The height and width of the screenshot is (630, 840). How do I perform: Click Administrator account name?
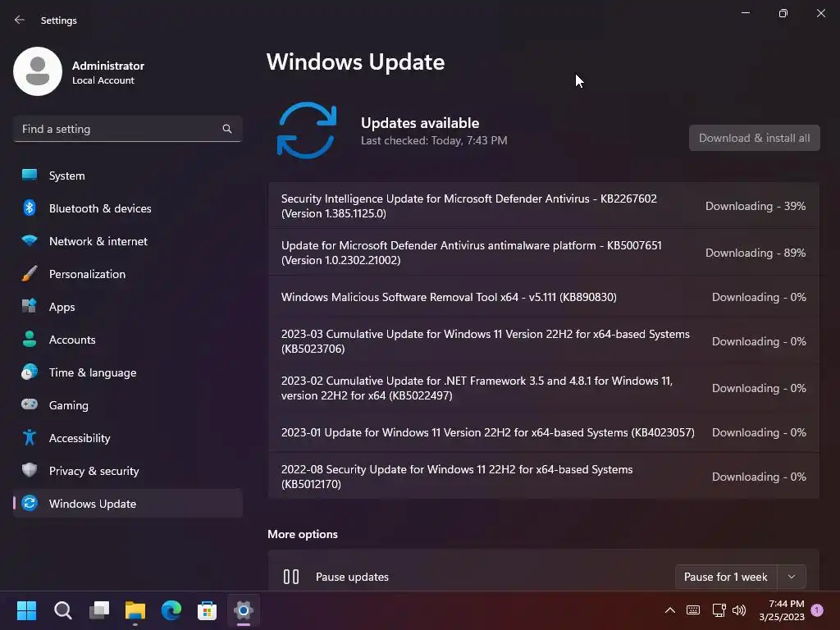pos(108,66)
